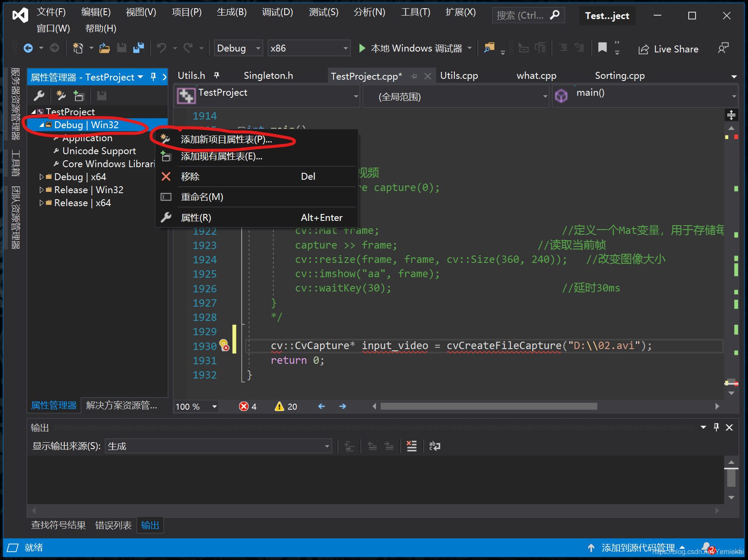Click the next issue arrow below the editor
The height and width of the screenshot is (560, 748).
343,406
